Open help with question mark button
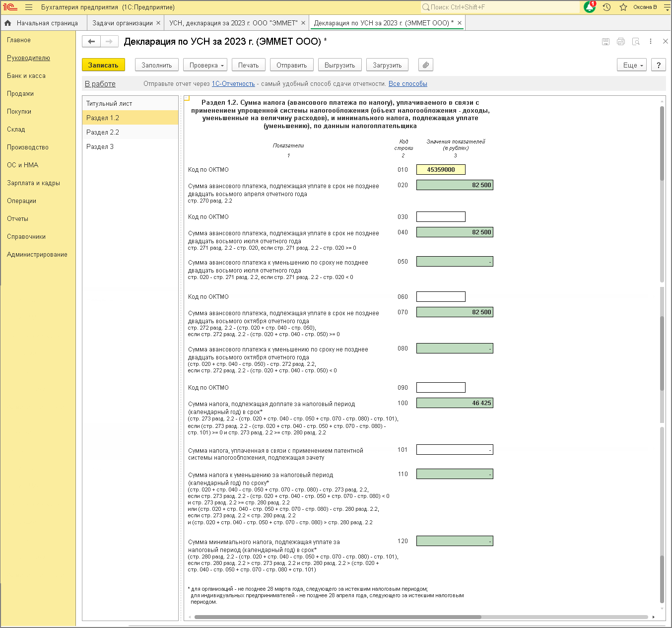This screenshot has width=672, height=628. (659, 65)
